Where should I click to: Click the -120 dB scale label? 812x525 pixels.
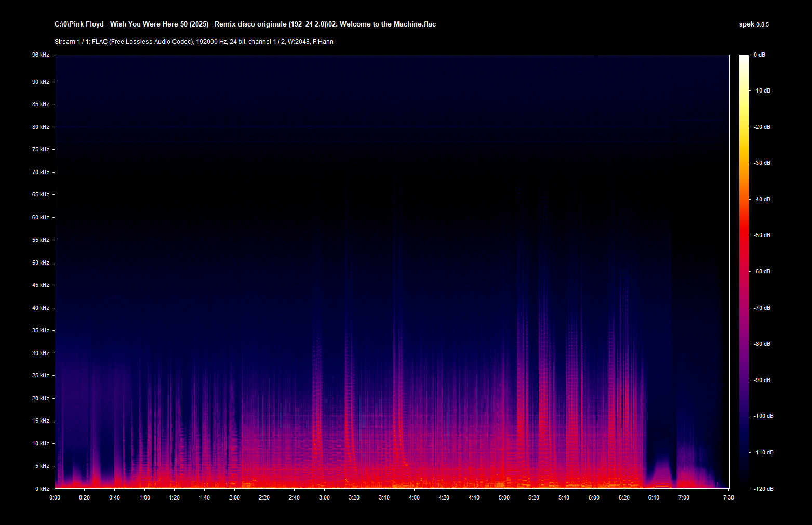coord(763,489)
